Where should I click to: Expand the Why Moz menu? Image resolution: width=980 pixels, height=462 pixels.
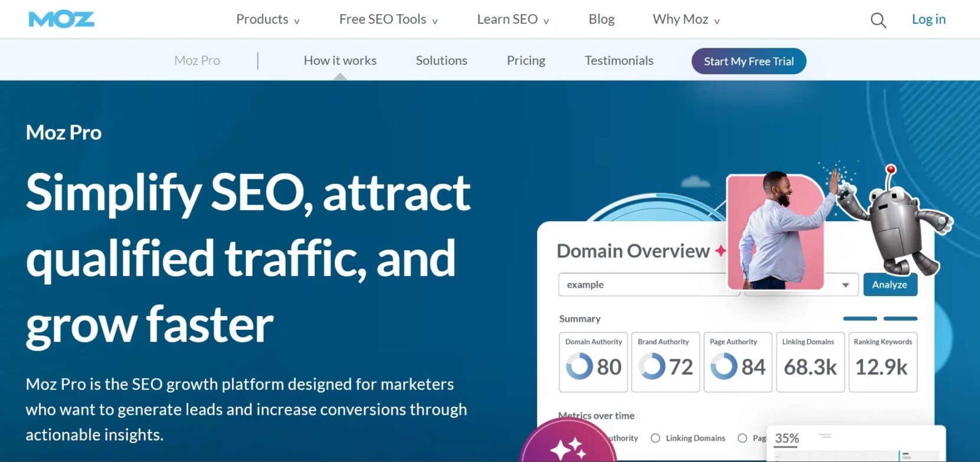(x=686, y=19)
